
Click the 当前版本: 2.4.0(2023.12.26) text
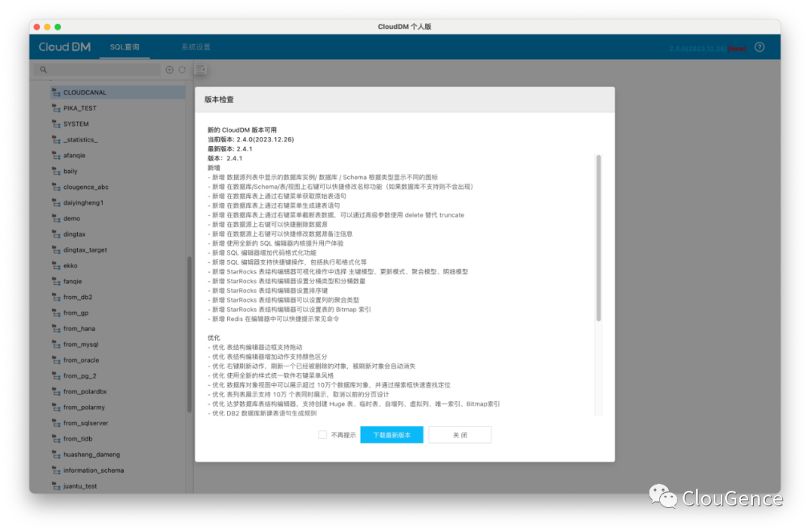point(250,139)
